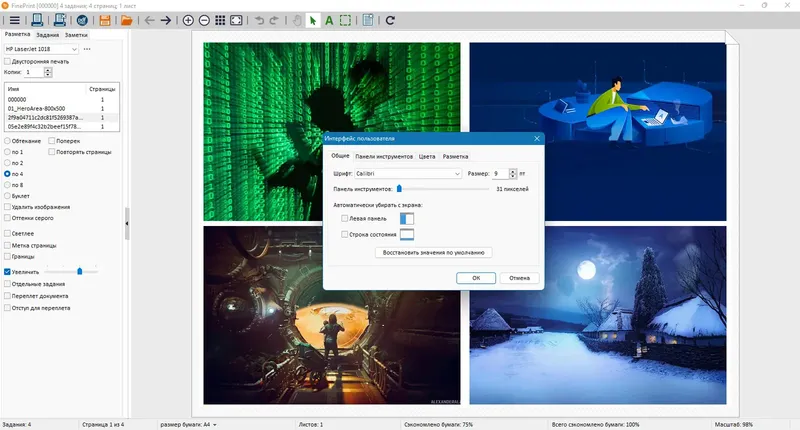The image size is (800, 430).
Task: Click Восстановить значения по умолчанию button
Action: click(434, 252)
